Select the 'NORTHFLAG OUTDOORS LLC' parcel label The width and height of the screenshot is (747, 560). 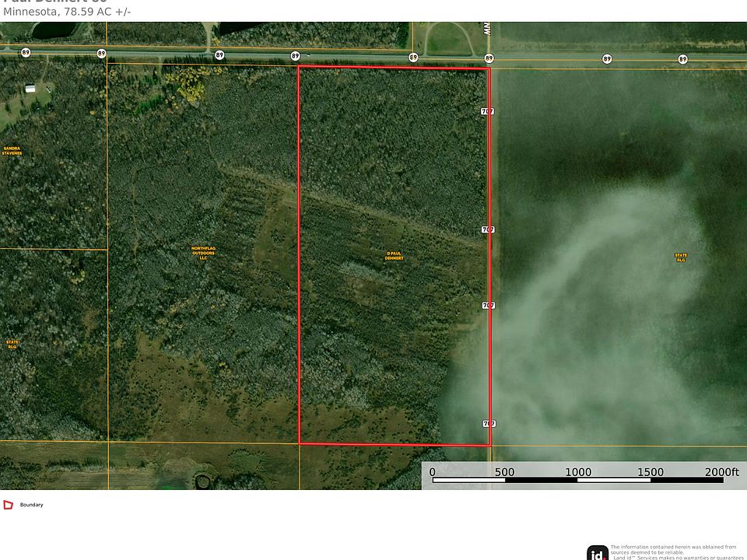click(203, 253)
